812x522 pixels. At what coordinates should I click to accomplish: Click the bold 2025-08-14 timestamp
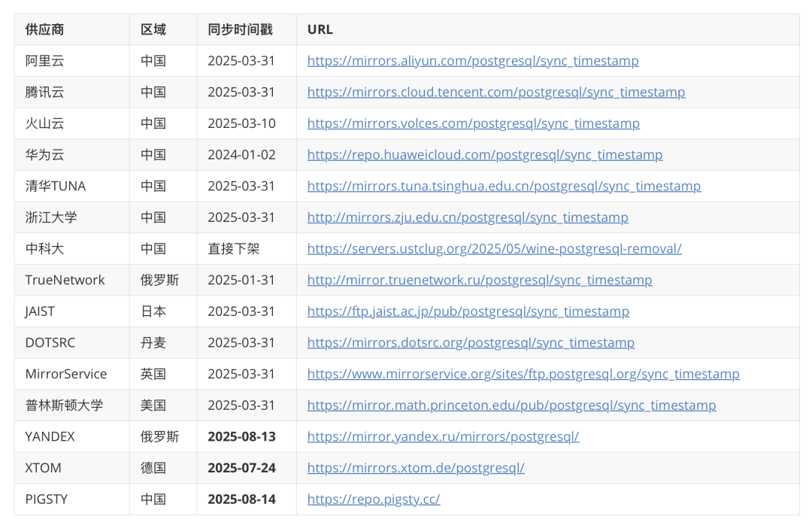point(241,499)
